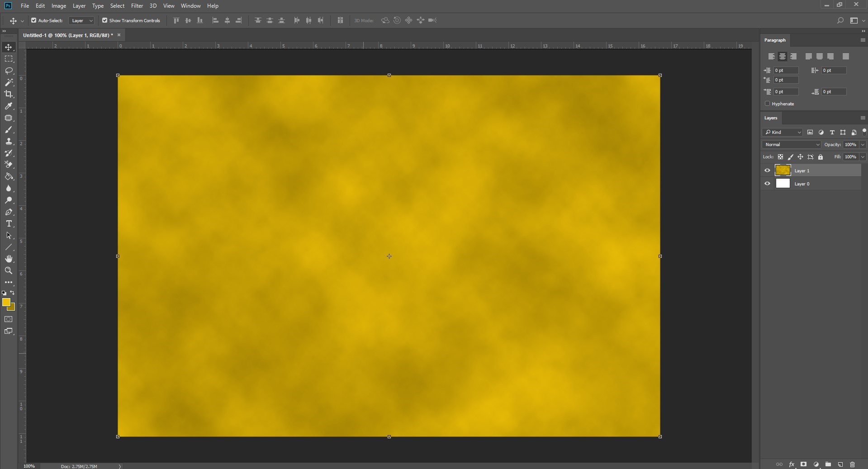Open the search magnifier icon
This screenshot has width=868, height=469.
[840, 20]
